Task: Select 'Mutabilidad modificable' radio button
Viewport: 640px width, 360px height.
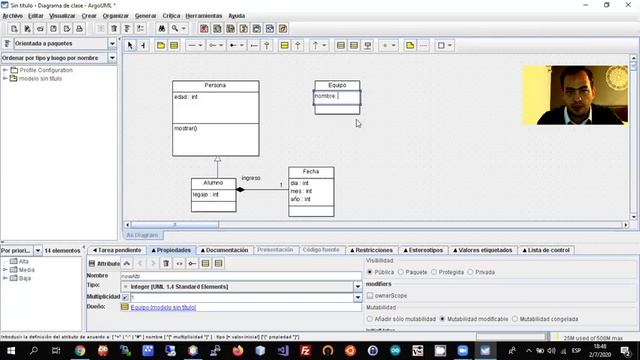Action: click(x=442, y=319)
